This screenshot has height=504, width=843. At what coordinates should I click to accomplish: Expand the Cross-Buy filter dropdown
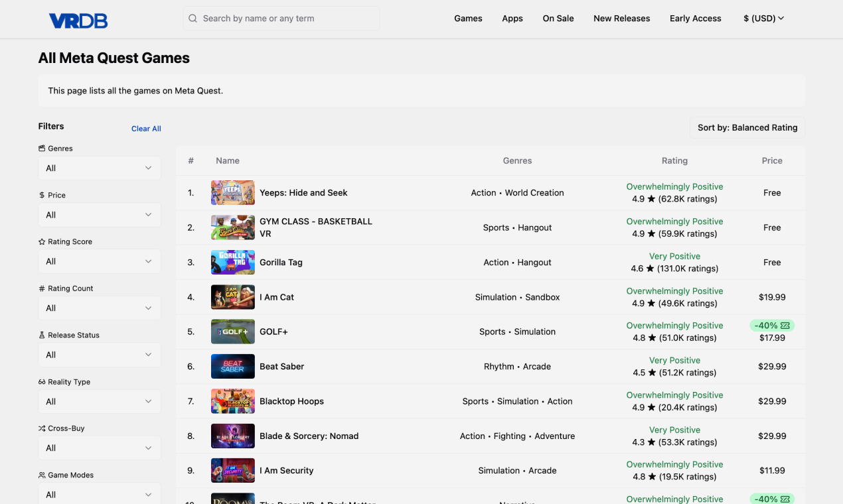click(100, 448)
